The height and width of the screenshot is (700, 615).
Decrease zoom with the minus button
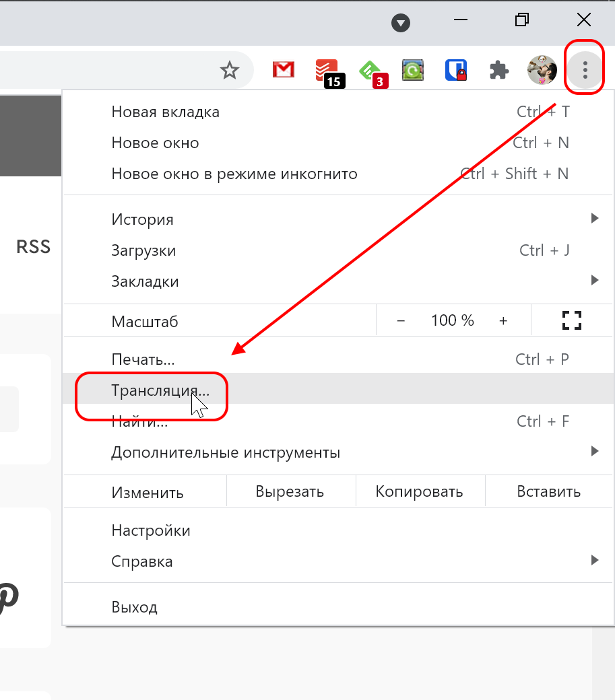(401, 321)
